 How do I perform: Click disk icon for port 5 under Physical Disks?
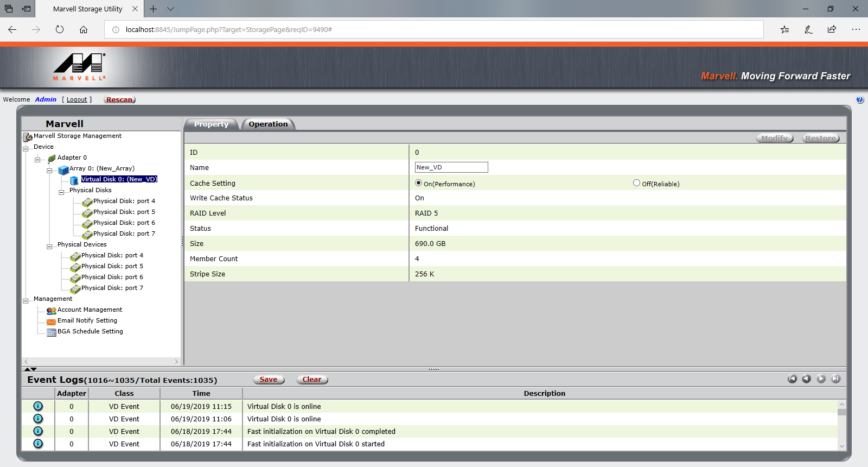pyautogui.click(x=87, y=213)
